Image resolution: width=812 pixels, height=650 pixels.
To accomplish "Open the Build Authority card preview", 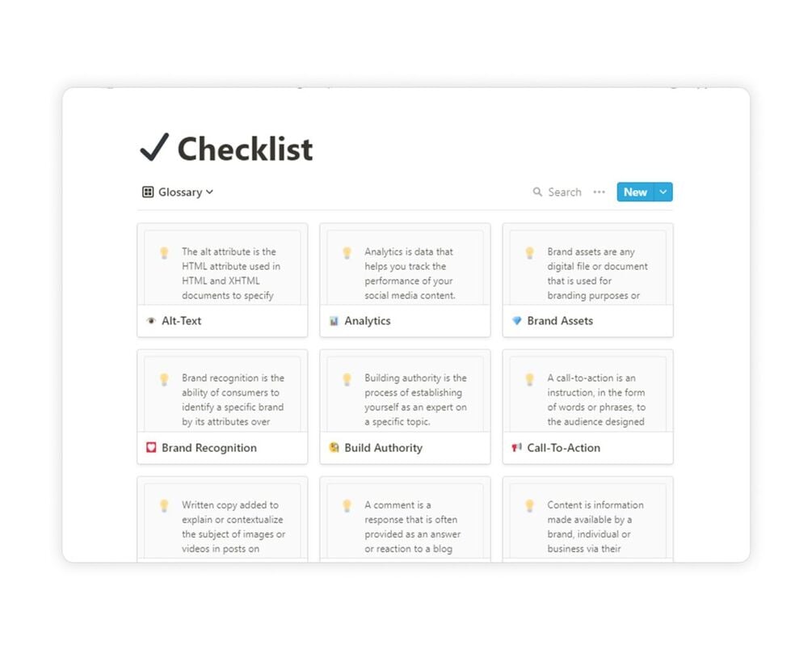I will coord(405,394).
